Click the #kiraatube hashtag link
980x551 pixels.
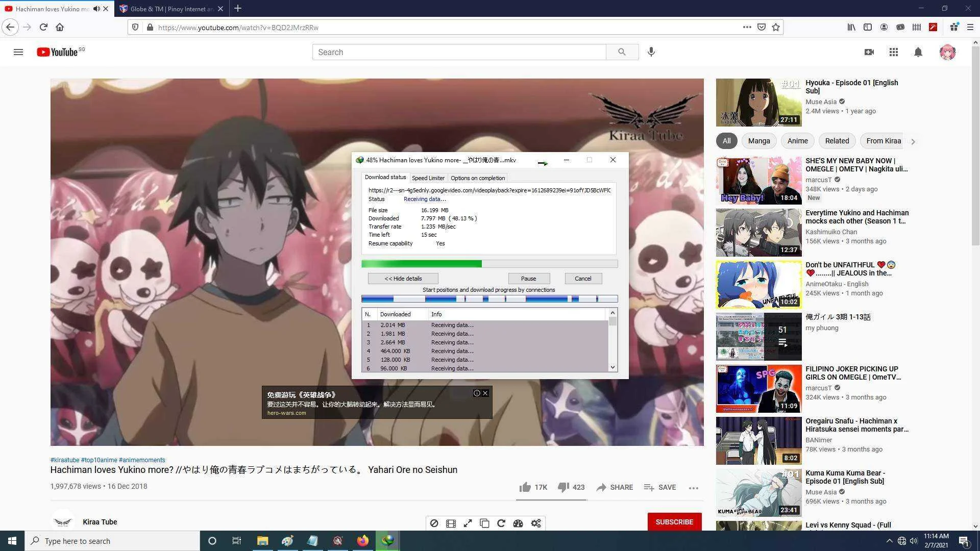point(65,460)
